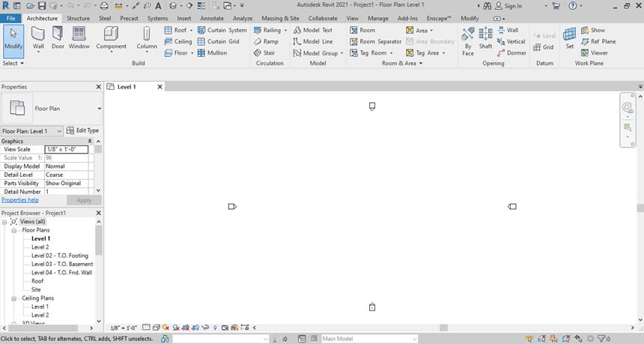Viewport: 644px width, 344px height.
Task: Select the Shaft opening tool
Action: pos(485,38)
